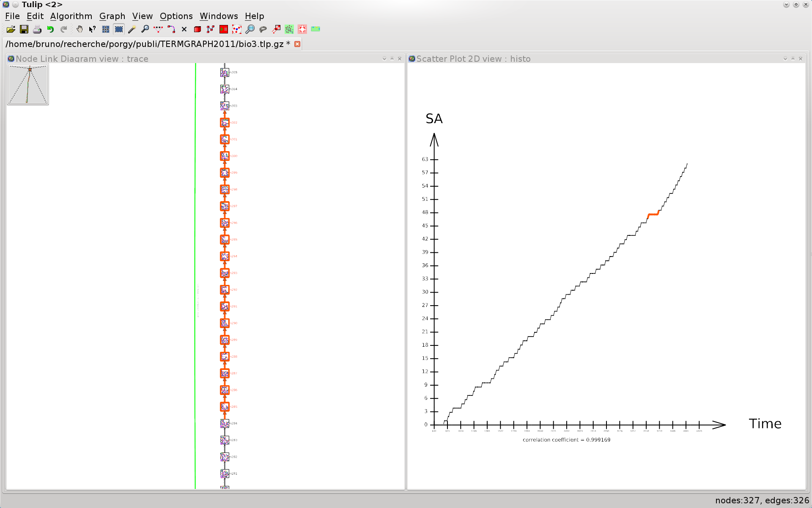Open the Algorithm menu
This screenshot has height=508, width=812.
tap(71, 16)
